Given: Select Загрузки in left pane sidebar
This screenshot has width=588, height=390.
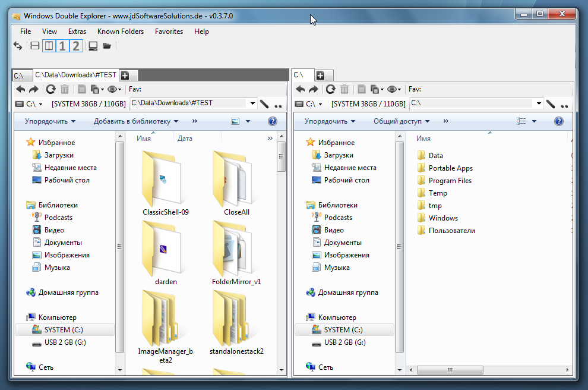Looking at the screenshot, I should pos(53,155).
